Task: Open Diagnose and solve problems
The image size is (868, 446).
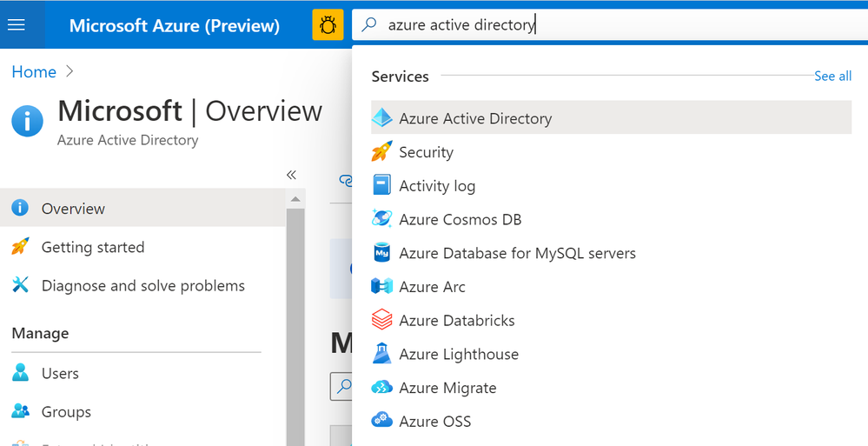Action: pos(142,286)
